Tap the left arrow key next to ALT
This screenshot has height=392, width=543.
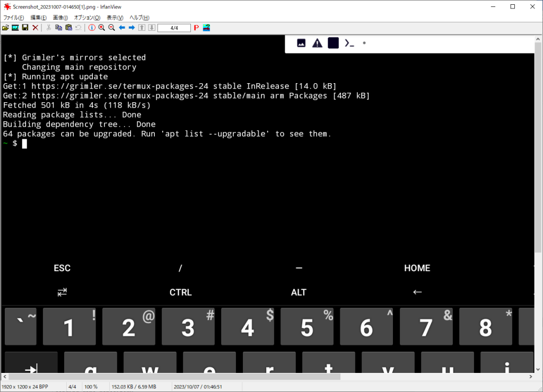(x=417, y=292)
